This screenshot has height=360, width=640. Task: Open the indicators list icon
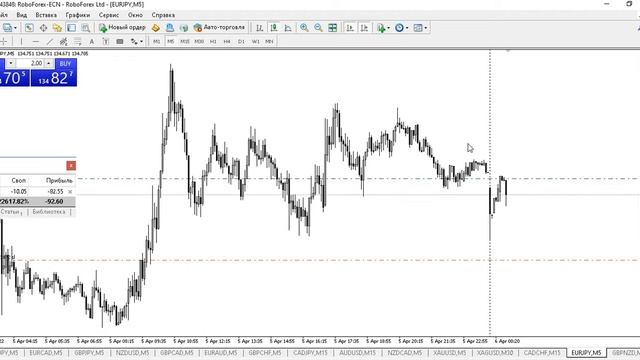381,28
